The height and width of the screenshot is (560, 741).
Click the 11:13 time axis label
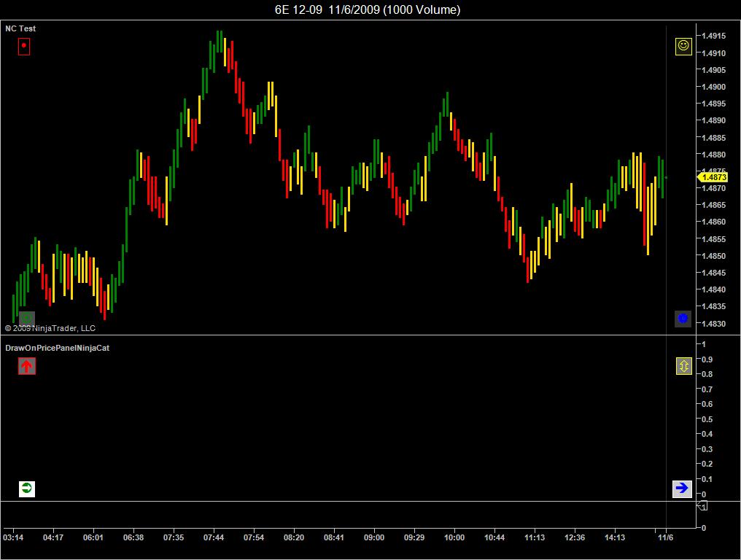pyautogui.click(x=535, y=537)
